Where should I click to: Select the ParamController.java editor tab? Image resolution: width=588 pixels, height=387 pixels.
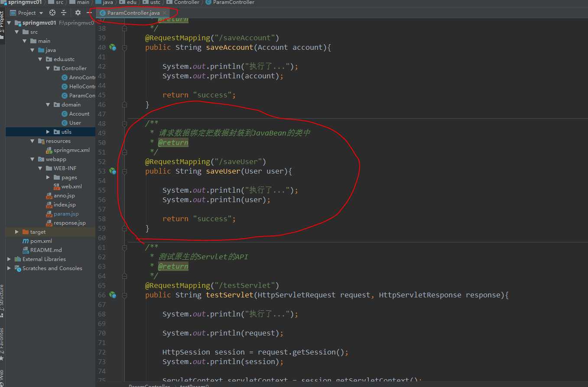[133, 13]
